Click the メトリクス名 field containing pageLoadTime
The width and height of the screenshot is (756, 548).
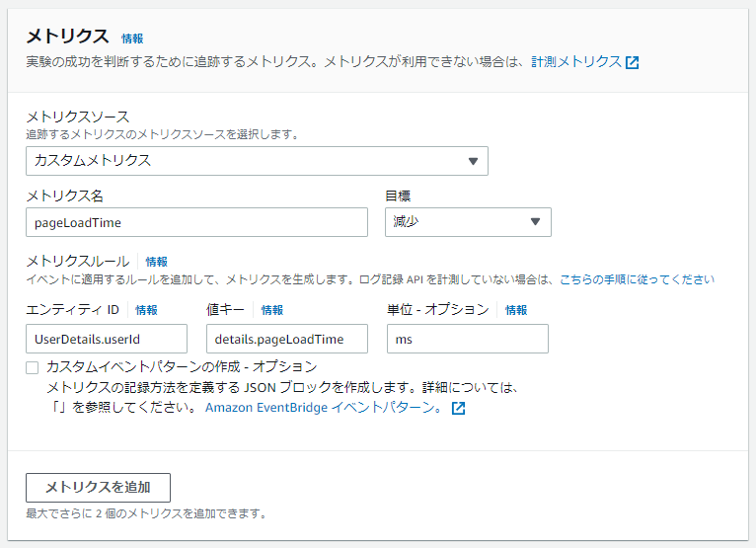tap(196, 222)
